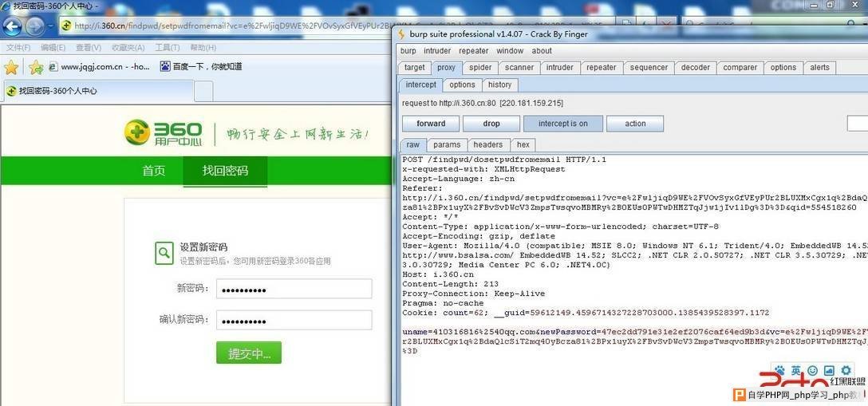The image size is (868, 406).
Task: Select the params request view tab
Action: pyautogui.click(x=447, y=144)
